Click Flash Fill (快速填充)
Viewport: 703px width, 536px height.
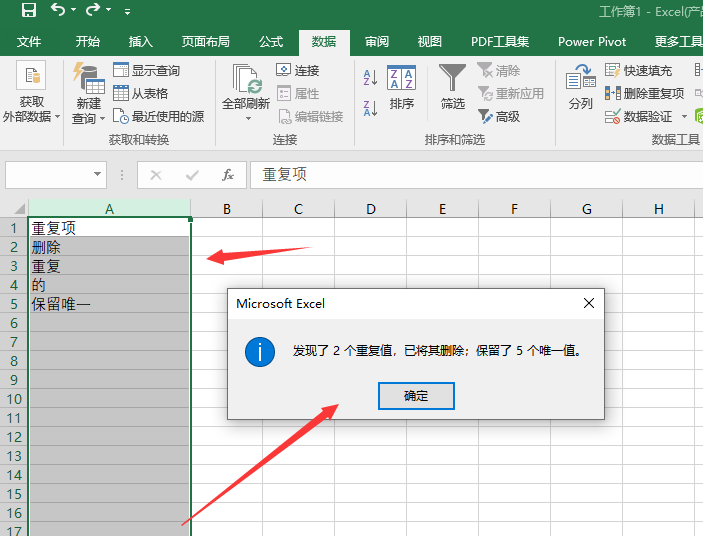click(639, 70)
